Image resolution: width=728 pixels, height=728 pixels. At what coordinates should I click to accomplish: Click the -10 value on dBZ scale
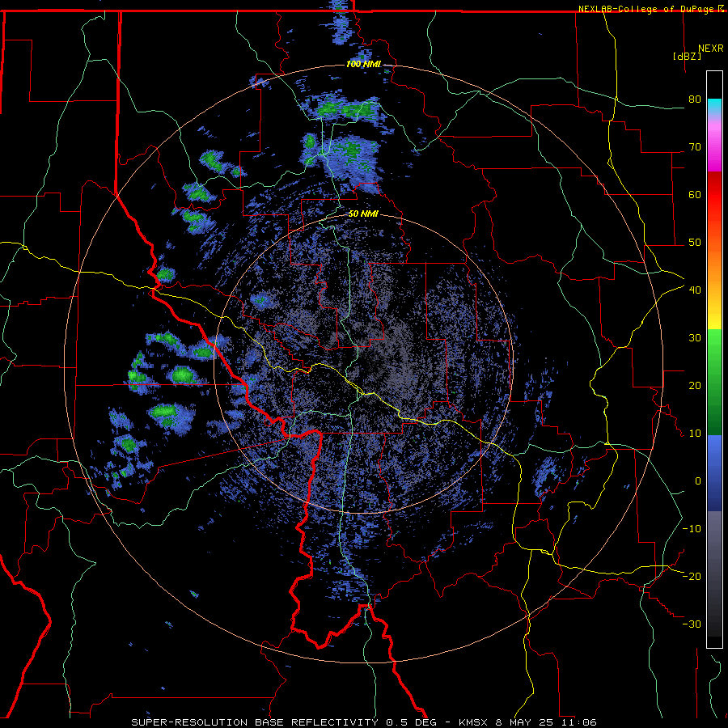pyautogui.click(x=692, y=529)
